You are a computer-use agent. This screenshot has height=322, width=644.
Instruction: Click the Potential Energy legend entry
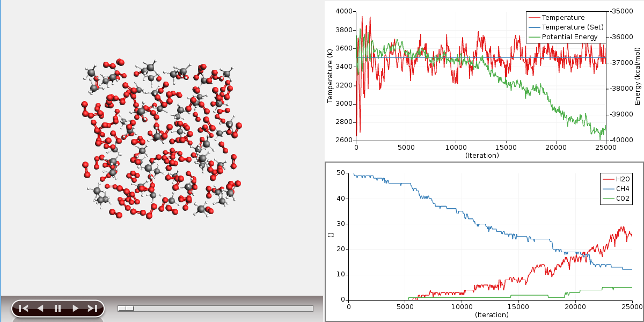point(569,37)
